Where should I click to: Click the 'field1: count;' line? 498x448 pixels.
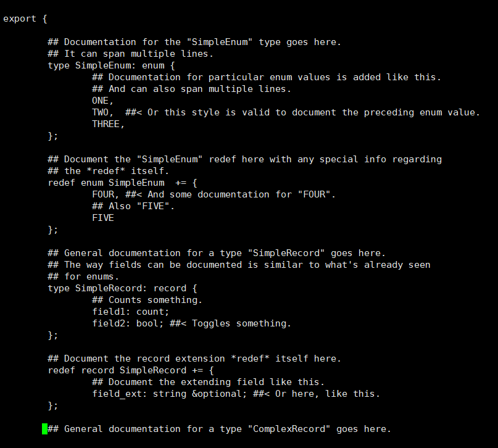(131, 312)
